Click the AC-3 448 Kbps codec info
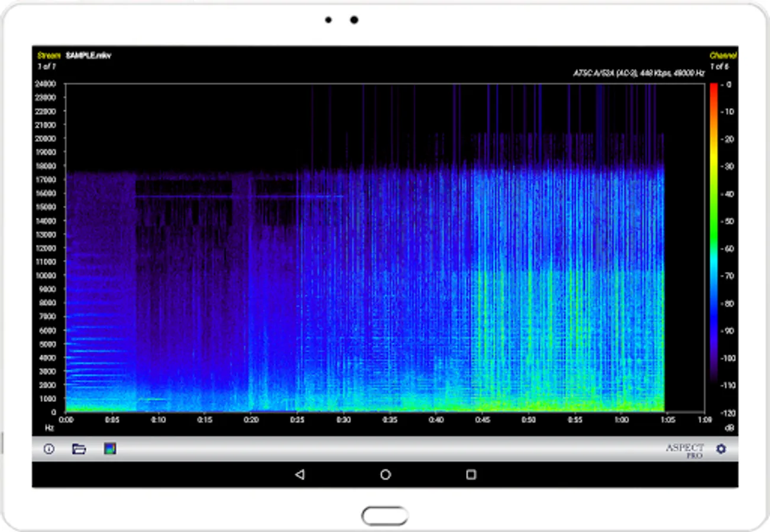This screenshot has width=770, height=532. tap(639, 74)
